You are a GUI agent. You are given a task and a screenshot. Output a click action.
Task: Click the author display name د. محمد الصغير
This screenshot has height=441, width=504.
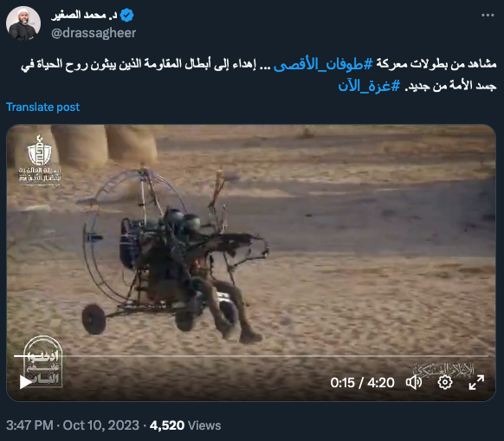[84, 15]
